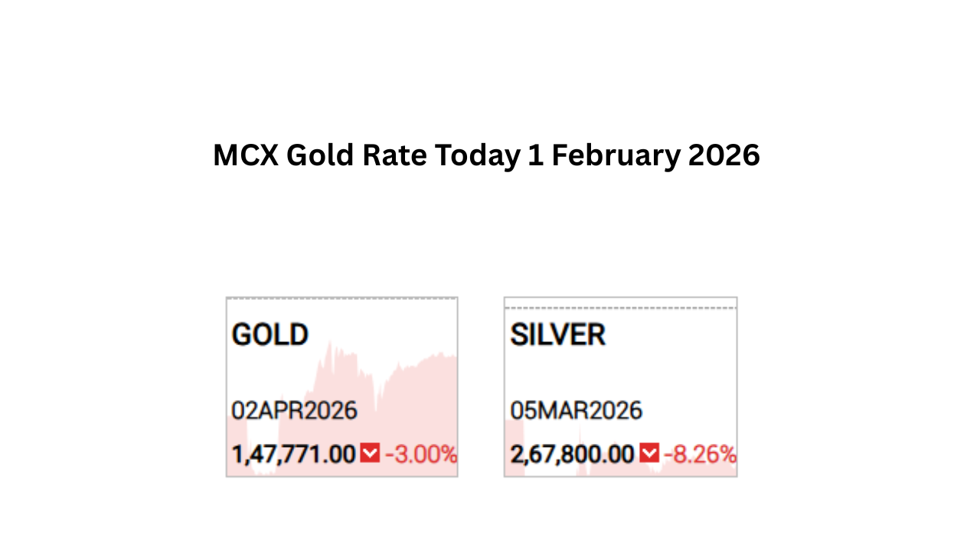Select the silver expiry date 05MAR2026
The image size is (980, 551).
point(576,411)
